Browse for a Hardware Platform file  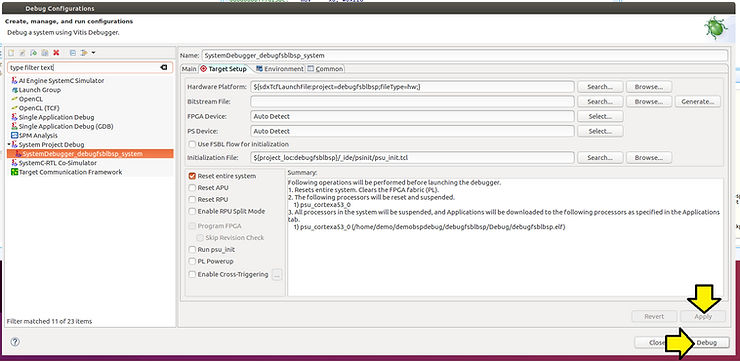tap(649, 87)
